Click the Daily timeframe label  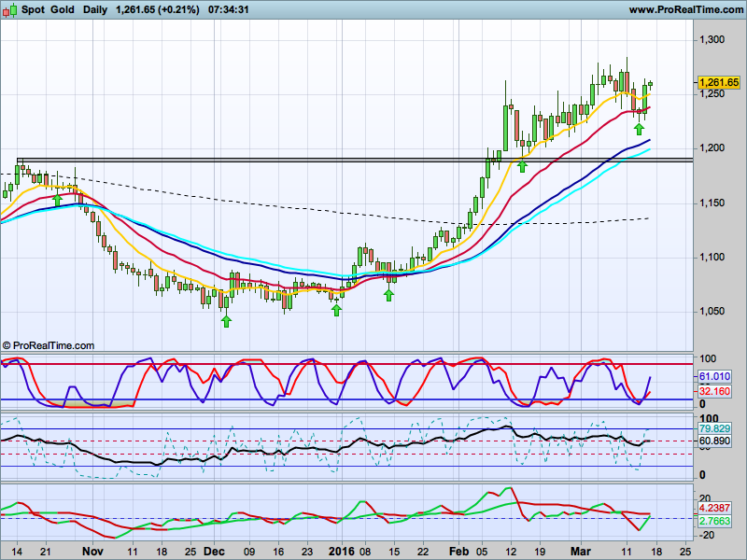pyautogui.click(x=95, y=9)
